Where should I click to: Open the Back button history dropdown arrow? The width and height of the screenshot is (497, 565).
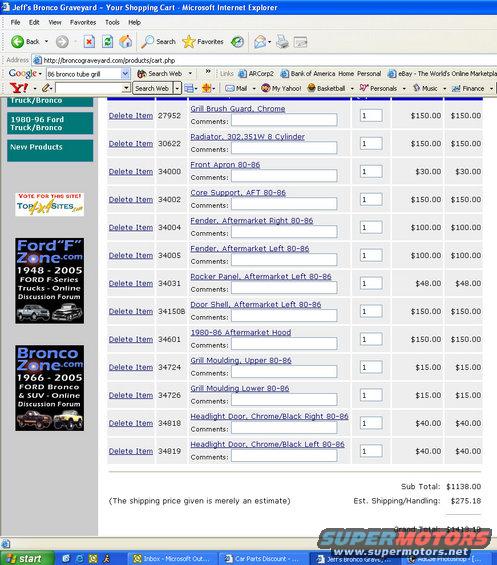click(x=46, y=42)
